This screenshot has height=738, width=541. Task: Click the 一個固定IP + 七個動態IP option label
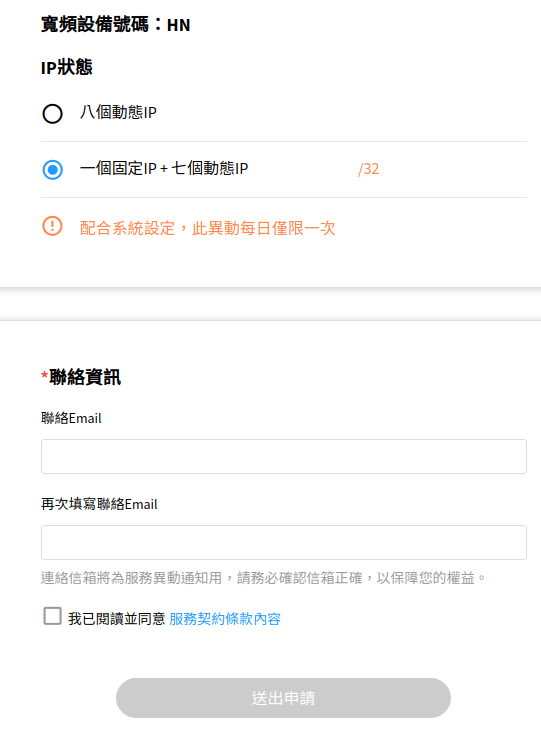point(164,168)
